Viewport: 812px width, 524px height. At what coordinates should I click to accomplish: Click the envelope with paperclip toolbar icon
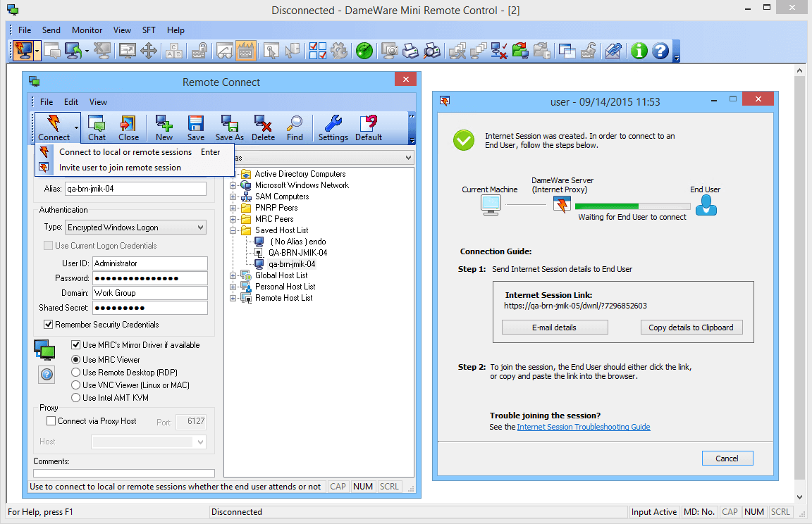[613, 51]
